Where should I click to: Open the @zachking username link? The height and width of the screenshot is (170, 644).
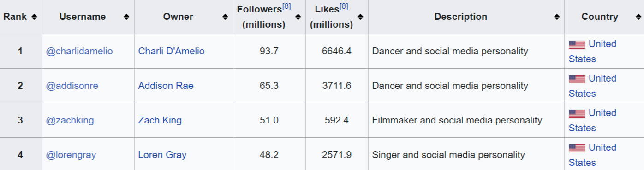pyautogui.click(x=70, y=120)
